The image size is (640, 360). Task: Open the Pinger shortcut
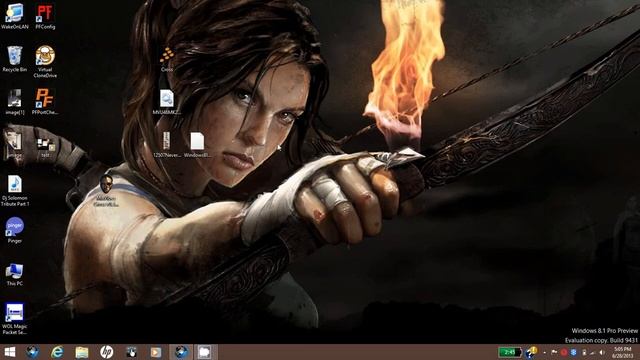(x=15, y=231)
